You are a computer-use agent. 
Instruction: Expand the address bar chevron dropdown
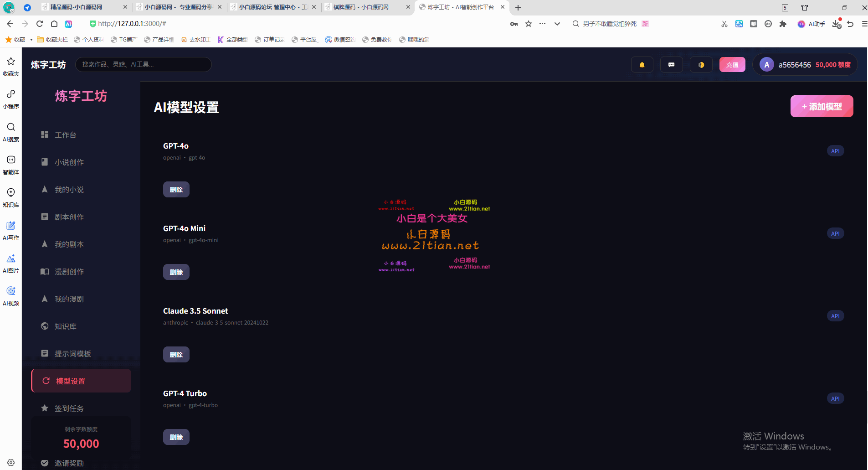tap(557, 24)
